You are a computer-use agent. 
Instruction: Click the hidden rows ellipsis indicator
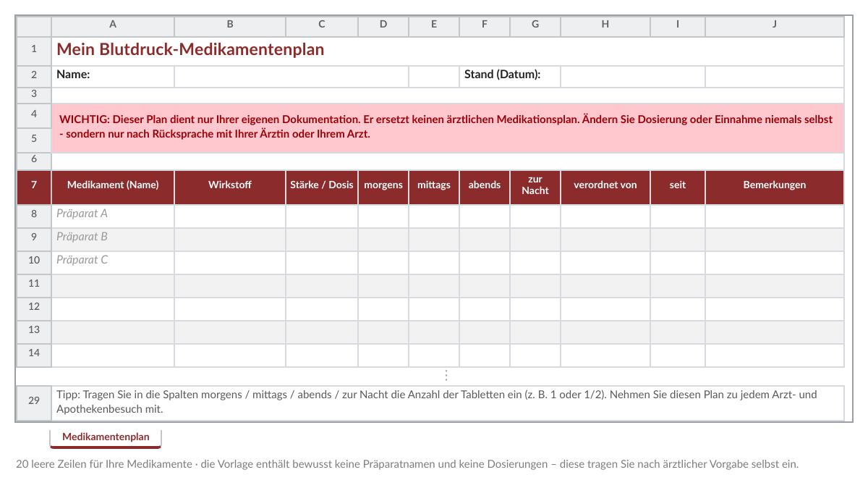click(446, 376)
